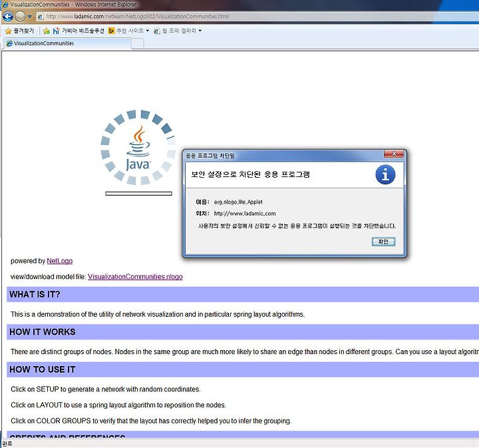The width and height of the screenshot is (479, 448).
Task: Click the 'Click on COLOR GROUPS' instruction line
Action: tap(151, 421)
